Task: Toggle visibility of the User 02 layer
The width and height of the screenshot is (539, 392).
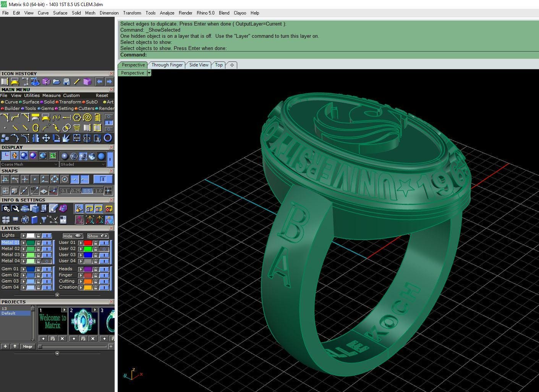Action: point(104,249)
